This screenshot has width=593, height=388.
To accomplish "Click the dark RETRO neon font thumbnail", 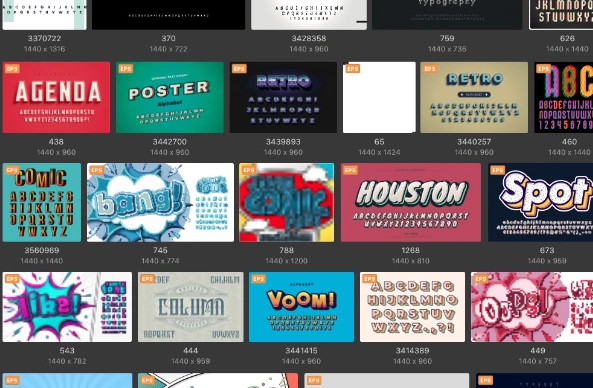I will (283, 98).
